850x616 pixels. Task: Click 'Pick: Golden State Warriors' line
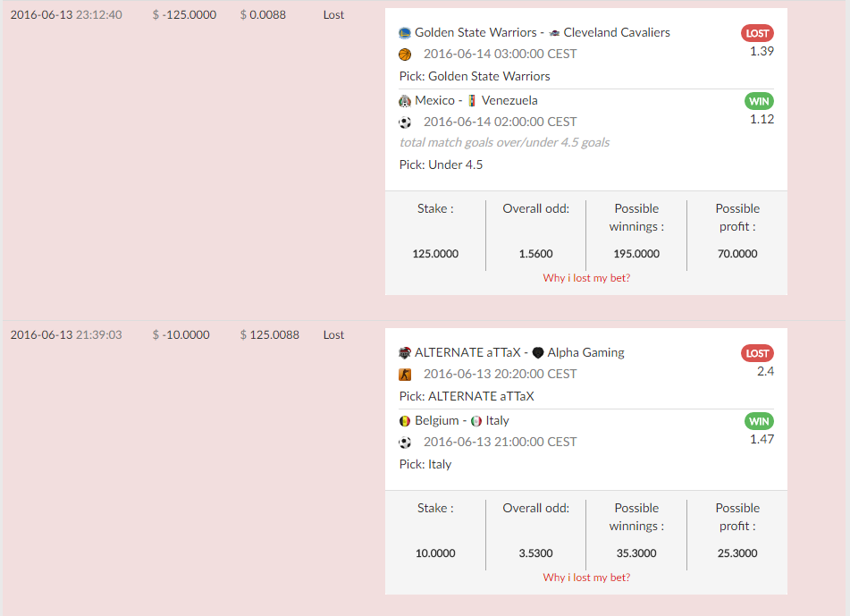pyautogui.click(x=475, y=76)
